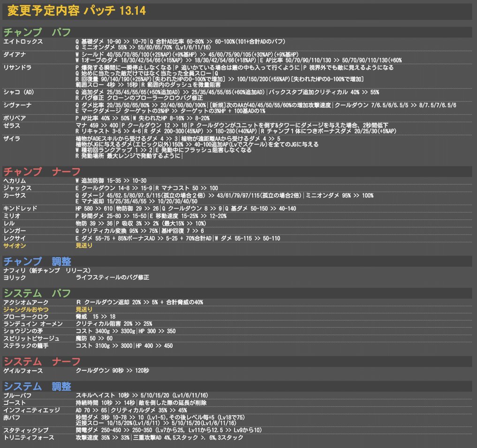Click the title 変更予定内容 パッチ 13.14
This screenshot has height=448, width=477.
click(76, 11)
